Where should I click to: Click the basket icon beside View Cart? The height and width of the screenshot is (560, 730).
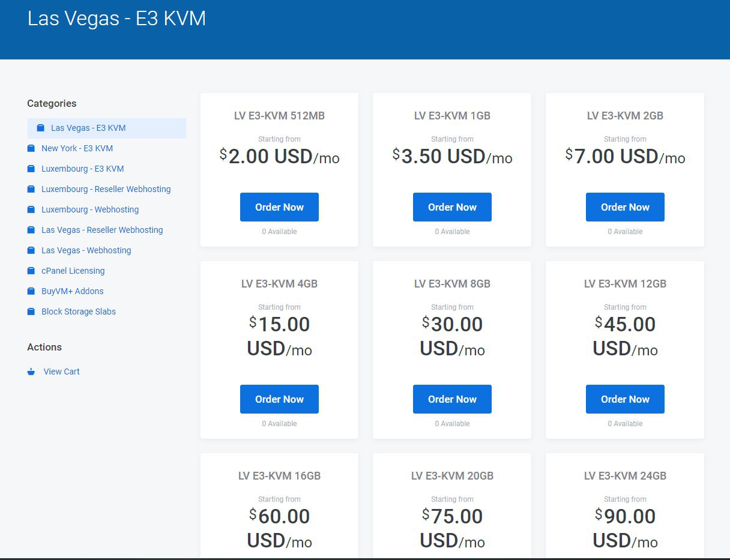(31, 372)
